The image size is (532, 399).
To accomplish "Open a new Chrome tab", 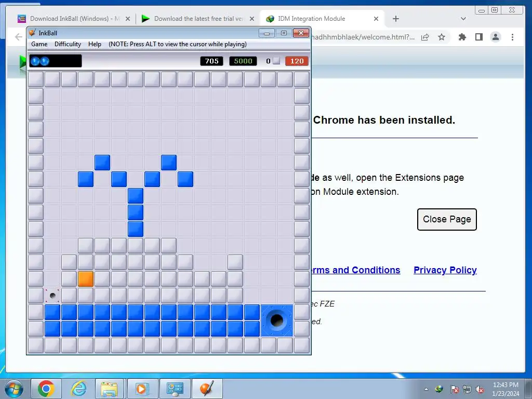I will [x=395, y=19].
